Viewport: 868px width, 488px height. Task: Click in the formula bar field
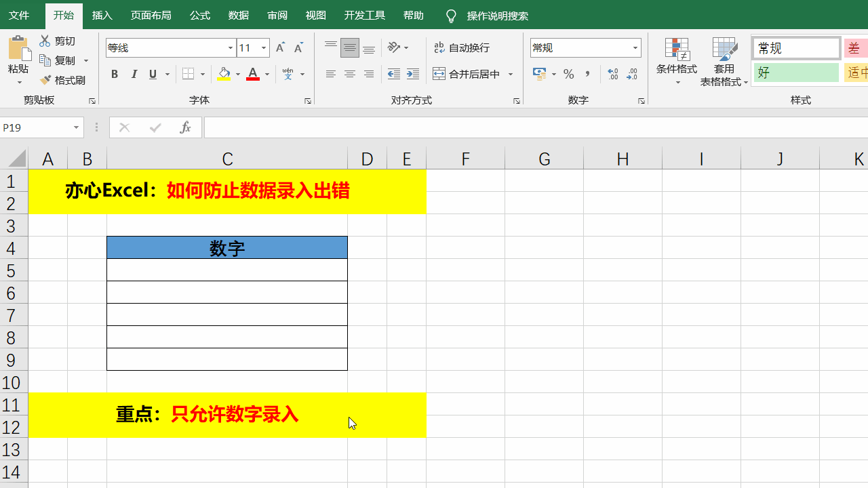click(x=536, y=127)
